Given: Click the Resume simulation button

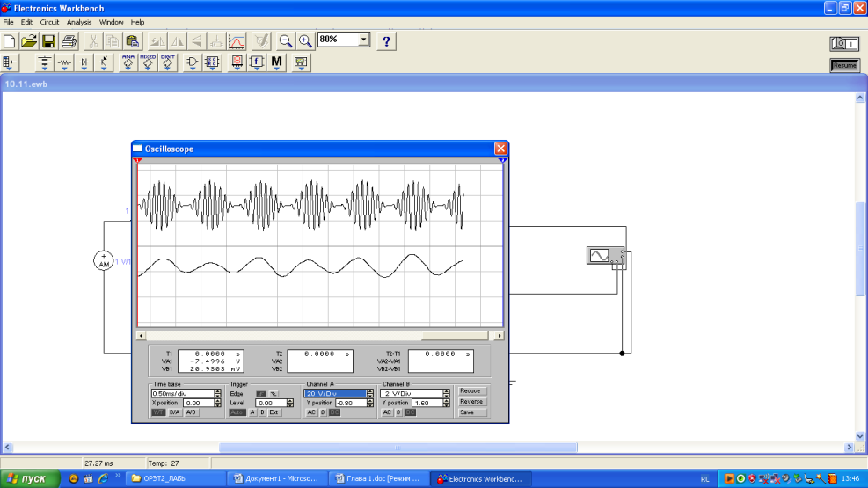Looking at the screenshot, I should [845, 65].
